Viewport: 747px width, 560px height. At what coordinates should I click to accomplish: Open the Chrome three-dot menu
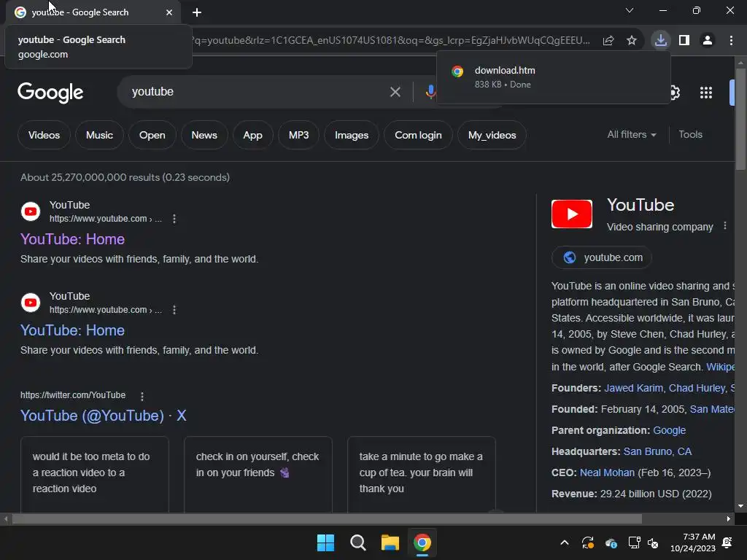point(731,41)
